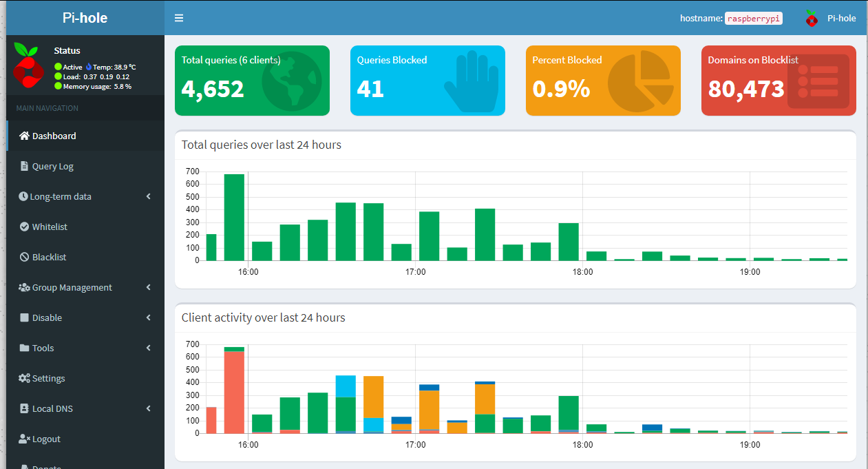Click the green Active status dot
Viewport: 868px width, 469px height.
click(x=58, y=67)
